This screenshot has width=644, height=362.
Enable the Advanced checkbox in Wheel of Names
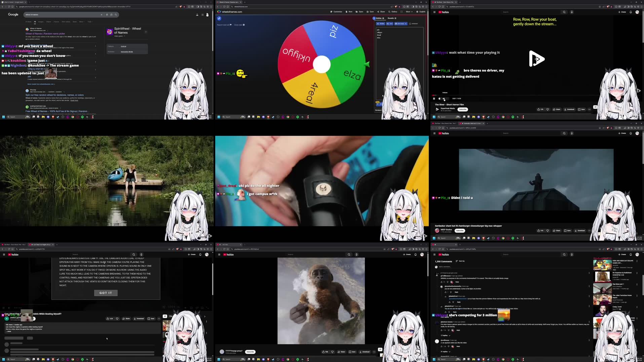[x=411, y=24]
